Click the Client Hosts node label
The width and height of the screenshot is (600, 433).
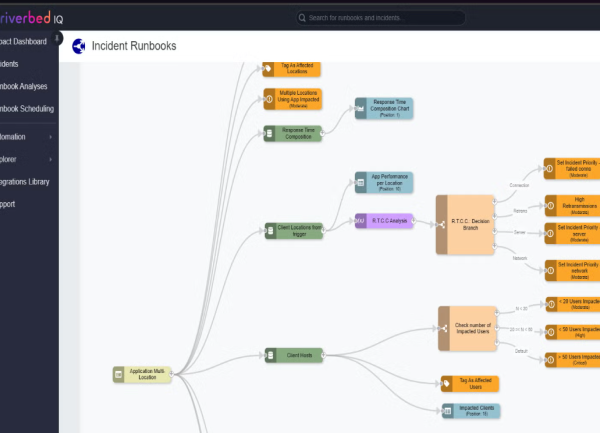coord(299,355)
